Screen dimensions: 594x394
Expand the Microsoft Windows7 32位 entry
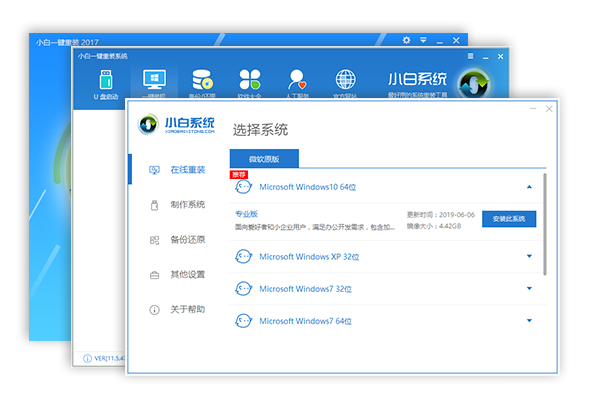(529, 289)
